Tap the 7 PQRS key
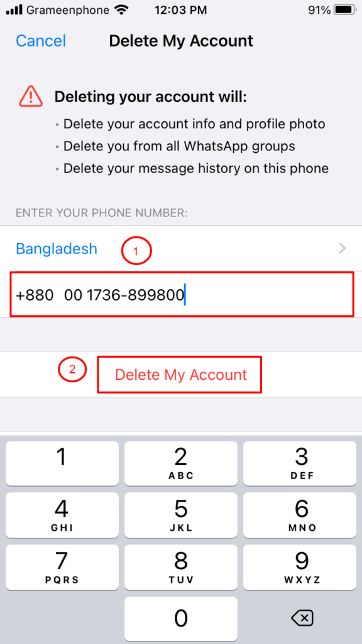The image size is (362, 644). (x=62, y=567)
